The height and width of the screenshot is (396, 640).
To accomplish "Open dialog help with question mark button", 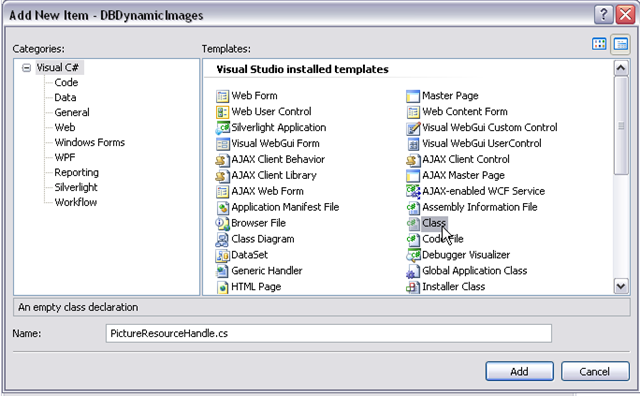I will 604,15.
